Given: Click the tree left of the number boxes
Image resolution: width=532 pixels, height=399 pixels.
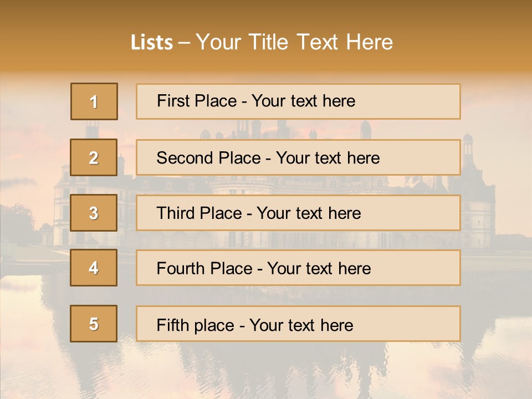Looking at the screenshot, I should tap(19, 222).
